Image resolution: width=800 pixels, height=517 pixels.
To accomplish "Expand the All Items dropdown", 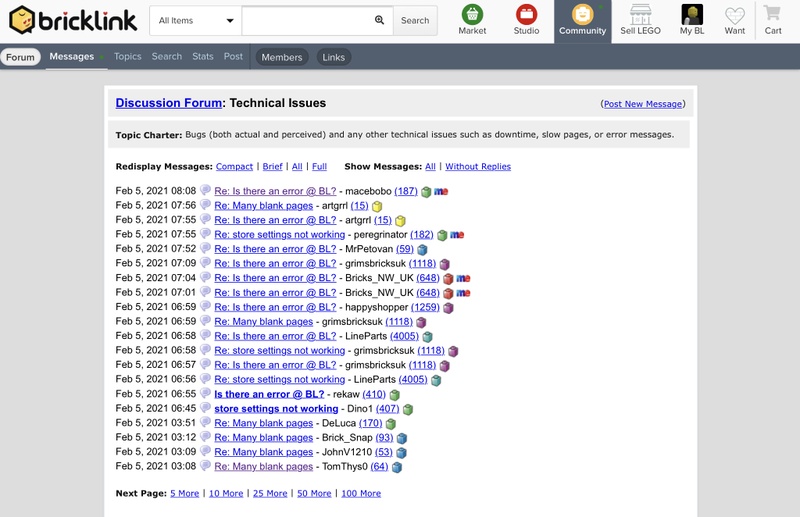I will pyautogui.click(x=195, y=20).
